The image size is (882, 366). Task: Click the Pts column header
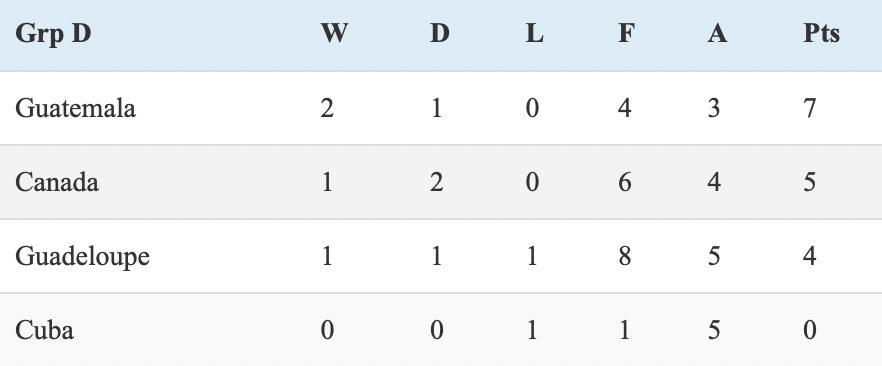[821, 34]
